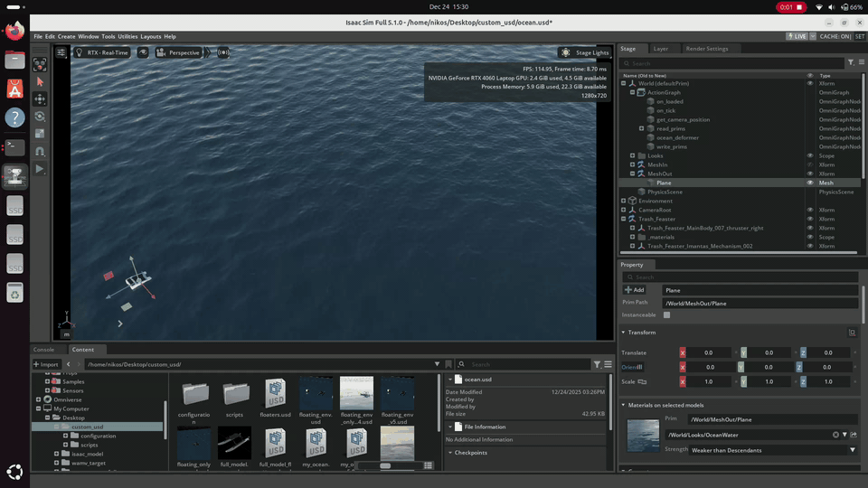This screenshot has height=488, width=868.
Task: Switch to the Layer tab
Action: [660, 49]
